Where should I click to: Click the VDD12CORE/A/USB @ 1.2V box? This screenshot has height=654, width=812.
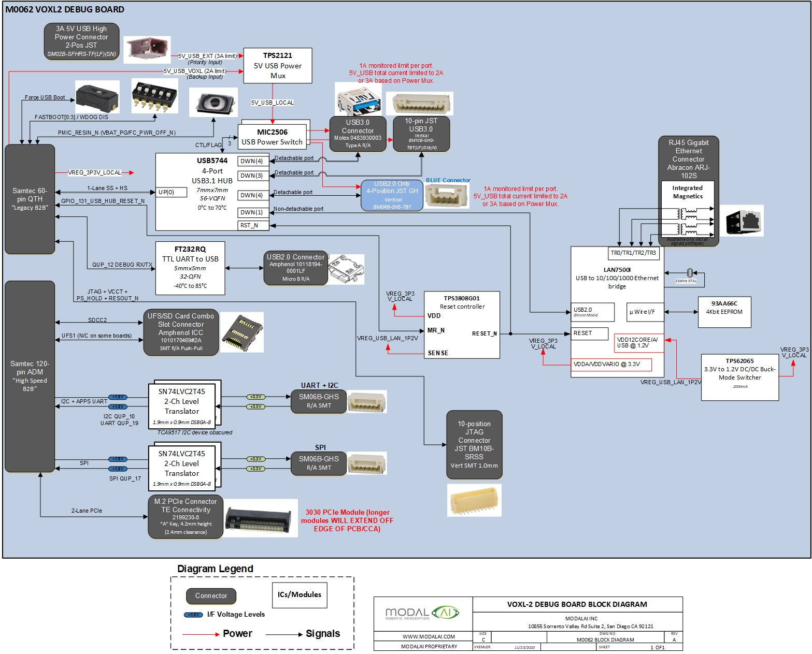point(639,343)
